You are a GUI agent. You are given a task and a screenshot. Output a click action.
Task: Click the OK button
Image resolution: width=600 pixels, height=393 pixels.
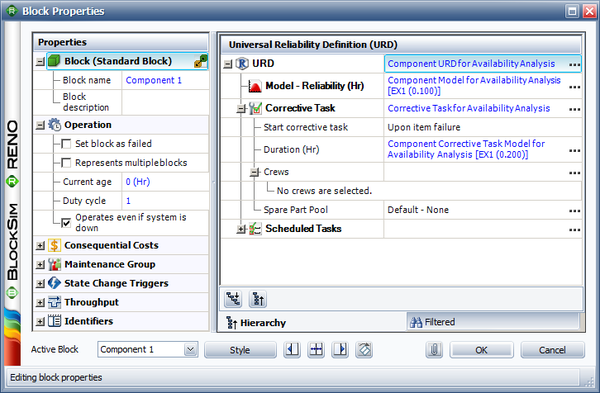coord(481,350)
